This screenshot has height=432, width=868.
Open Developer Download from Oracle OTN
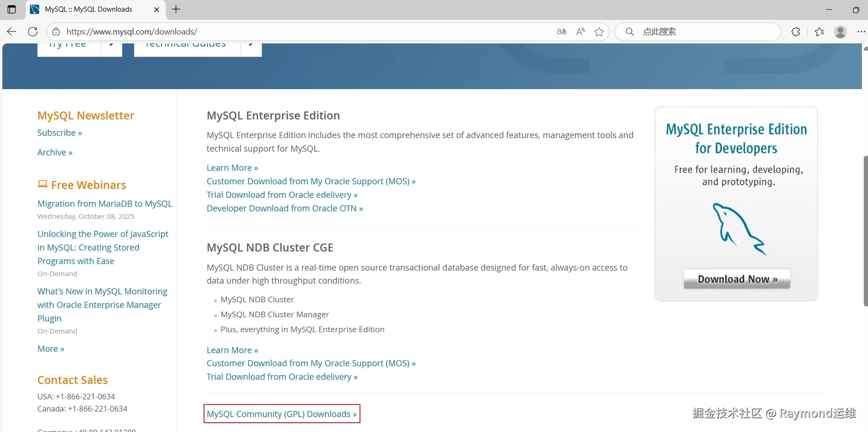[x=285, y=209]
